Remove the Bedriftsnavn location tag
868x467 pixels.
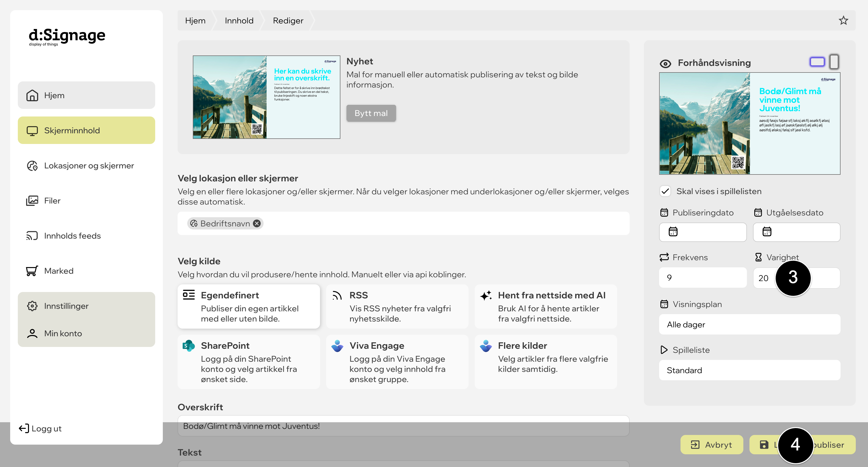[257, 223]
